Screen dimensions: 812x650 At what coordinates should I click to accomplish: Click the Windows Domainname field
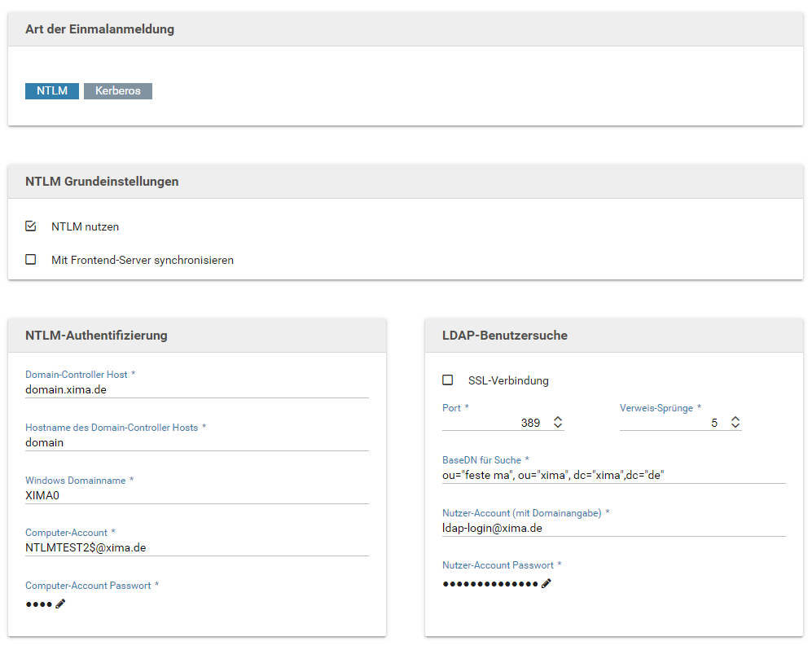[x=196, y=495]
